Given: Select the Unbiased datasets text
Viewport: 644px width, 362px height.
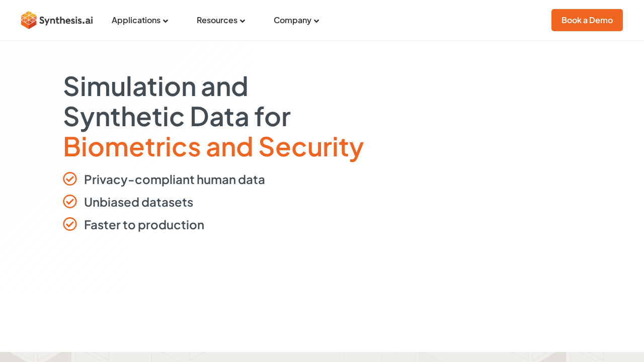Looking at the screenshot, I should click(138, 202).
